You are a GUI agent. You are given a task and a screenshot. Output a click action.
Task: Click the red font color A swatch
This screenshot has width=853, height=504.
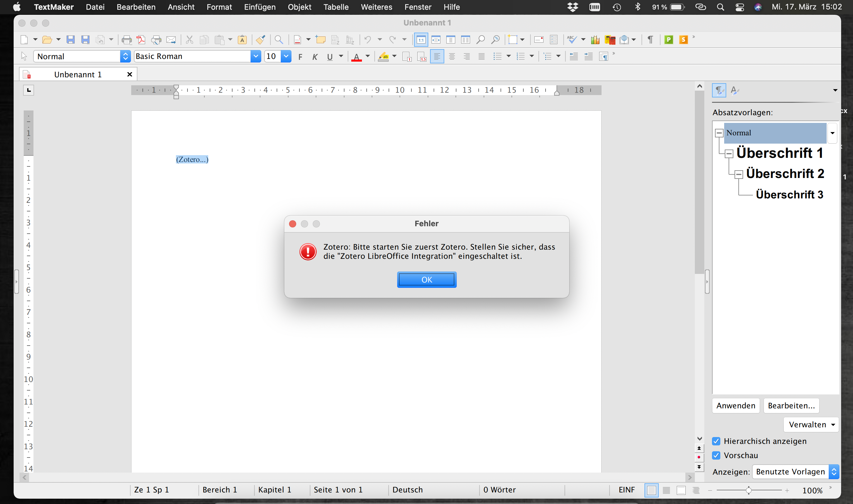point(356,57)
